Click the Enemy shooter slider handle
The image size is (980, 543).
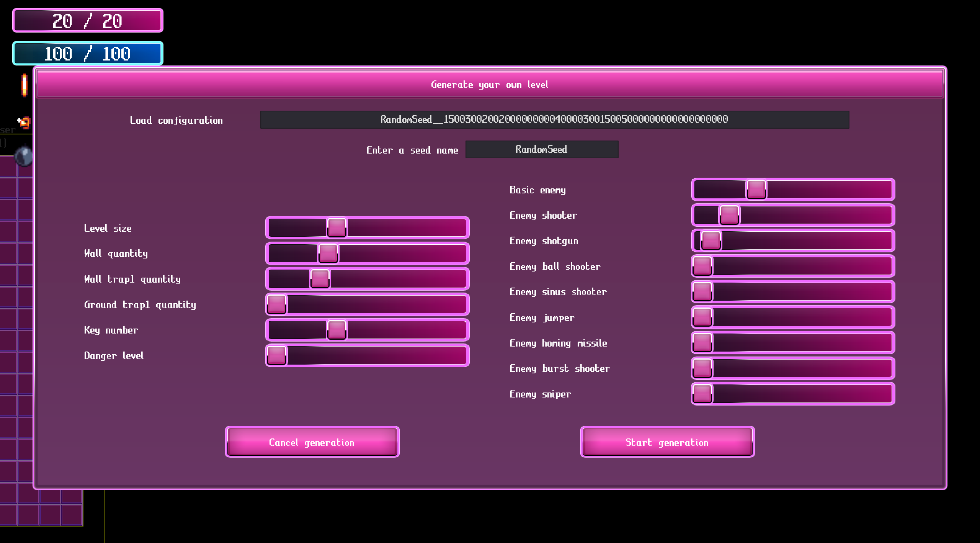729,215
